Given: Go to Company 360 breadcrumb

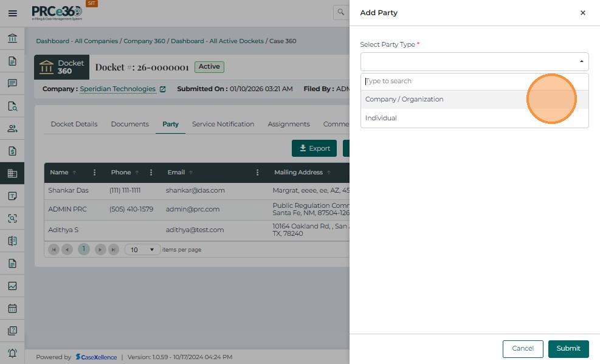Looking at the screenshot, I should coord(144,41).
